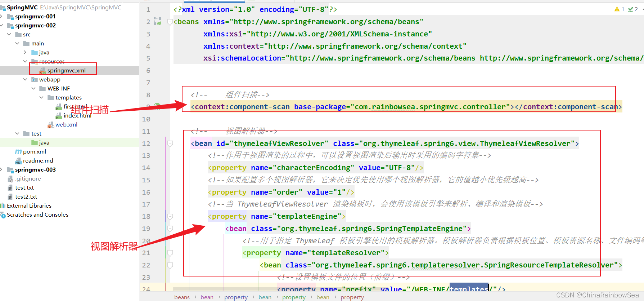This screenshot has height=301, width=644.
Task: Click the green typo checkmark indicator
Action: coord(631,9)
